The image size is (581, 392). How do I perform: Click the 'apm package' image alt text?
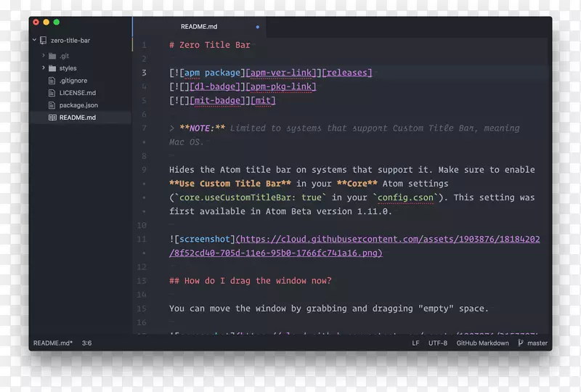pos(212,73)
